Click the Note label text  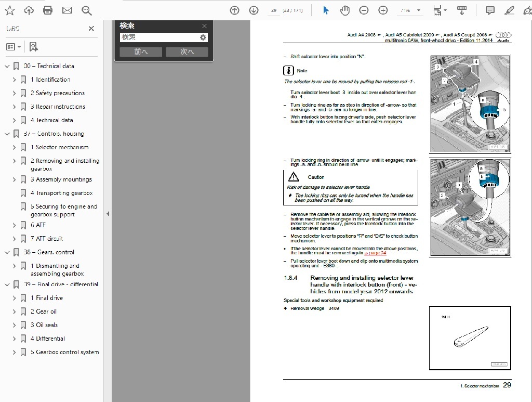tap(302, 71)
